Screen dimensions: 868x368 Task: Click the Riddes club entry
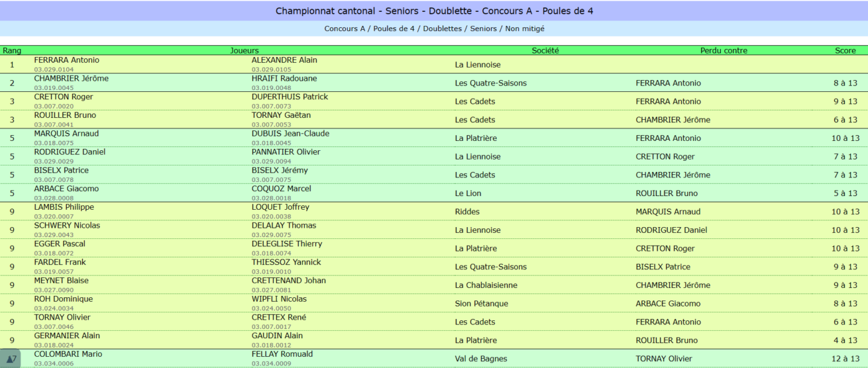tap(467, 212)
